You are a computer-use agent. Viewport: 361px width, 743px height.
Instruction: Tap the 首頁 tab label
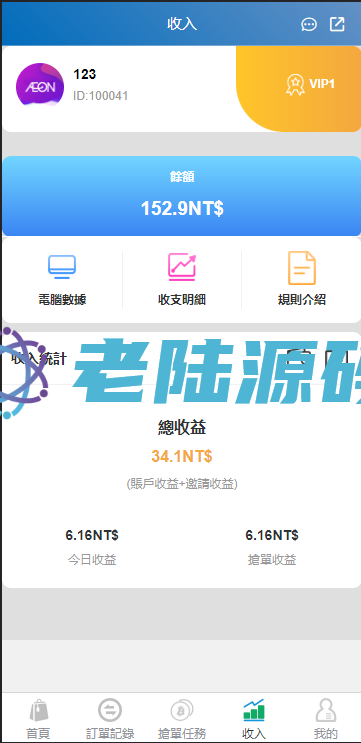[38, 734]
